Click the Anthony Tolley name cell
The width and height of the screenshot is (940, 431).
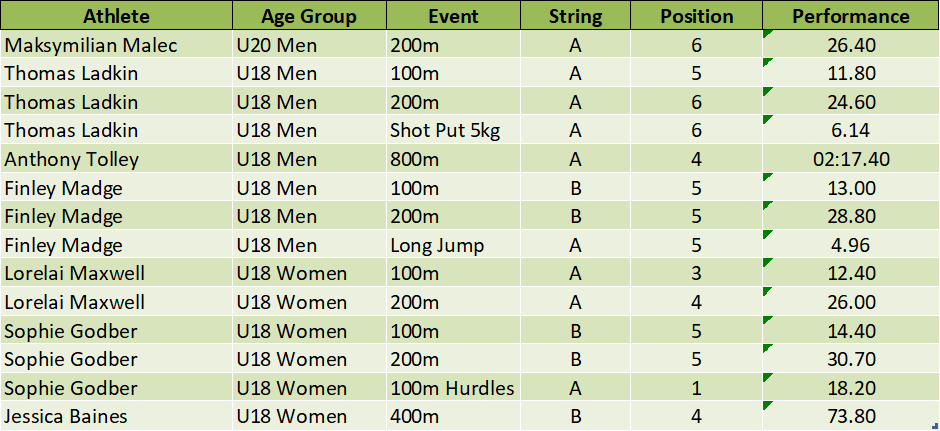click(x=72, y=159)
